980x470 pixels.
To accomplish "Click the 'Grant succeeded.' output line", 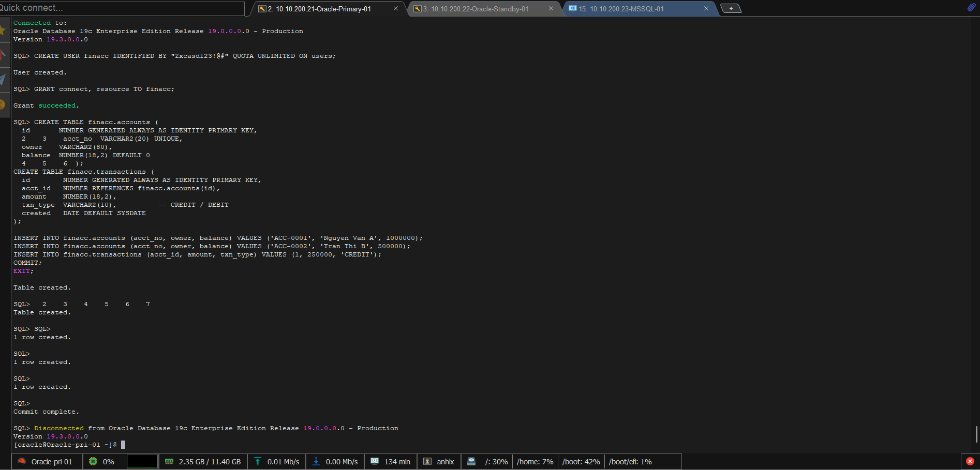I will click(x=46, y=105).
